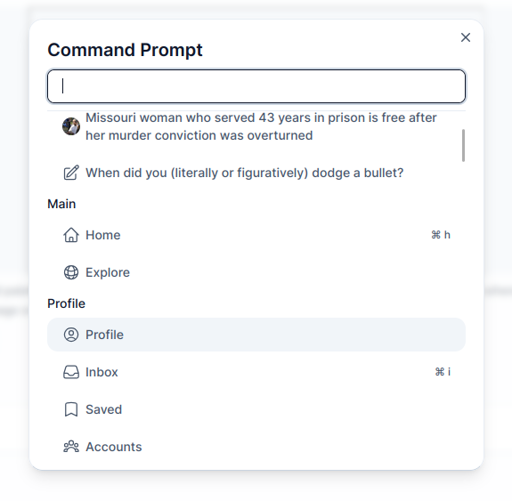Focus the command search input field
Viewport: 512px width, 501px height.
(x=256, y=86)
